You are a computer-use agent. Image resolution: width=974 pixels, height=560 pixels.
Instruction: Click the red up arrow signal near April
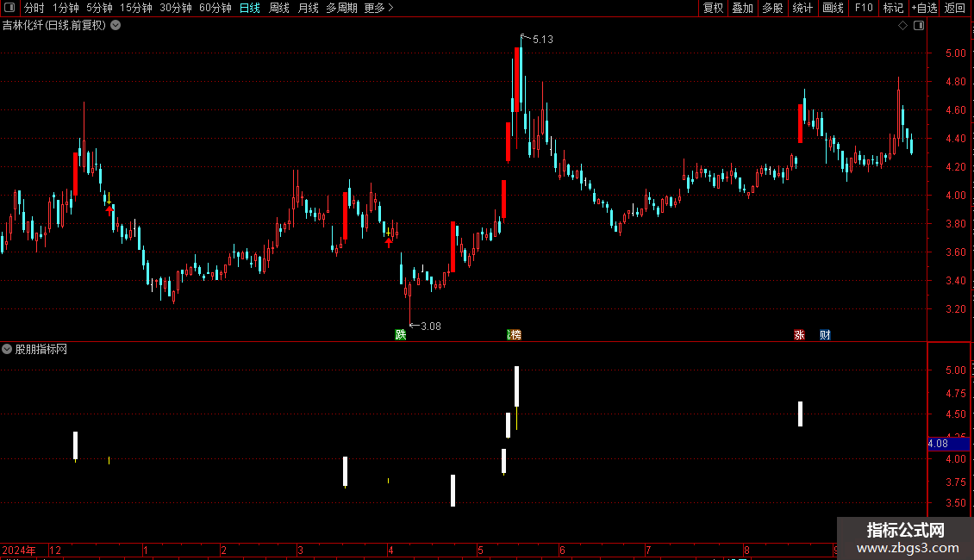(x=389, y=243)
